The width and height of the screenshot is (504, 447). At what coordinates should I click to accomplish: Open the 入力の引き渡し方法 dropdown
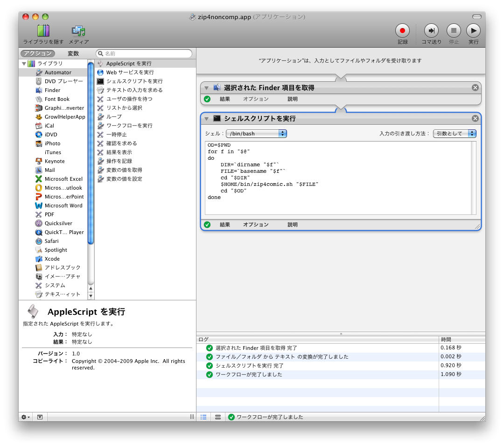coord(455,134)
